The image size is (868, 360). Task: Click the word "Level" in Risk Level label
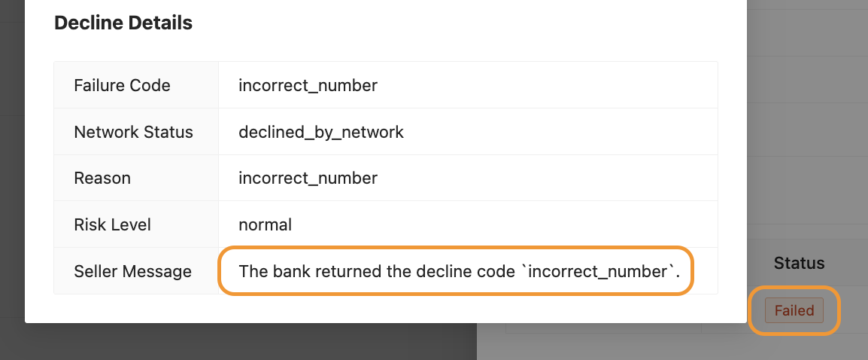tap(132, 224)
